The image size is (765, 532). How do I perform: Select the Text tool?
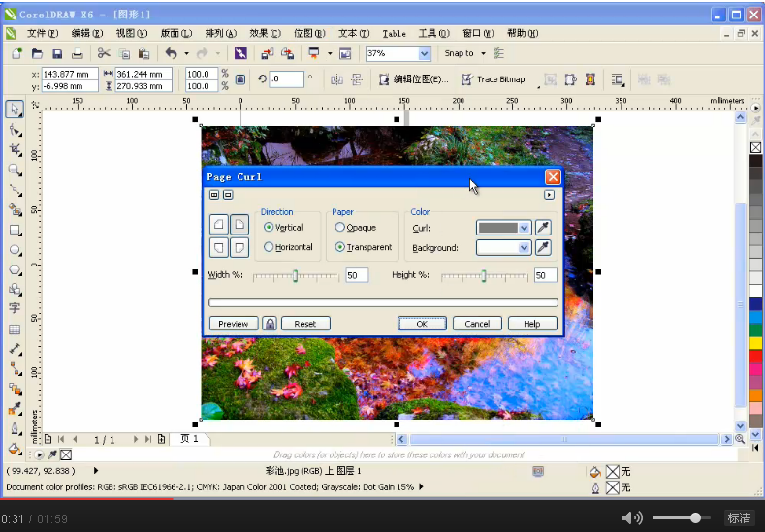(15, 308)
